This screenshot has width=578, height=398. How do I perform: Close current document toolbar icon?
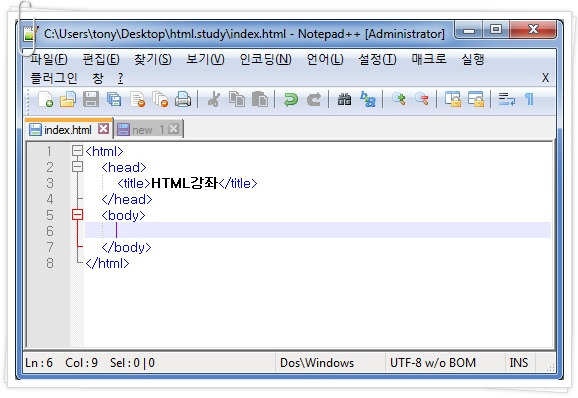pyautogui.click(x=137, y=99)
